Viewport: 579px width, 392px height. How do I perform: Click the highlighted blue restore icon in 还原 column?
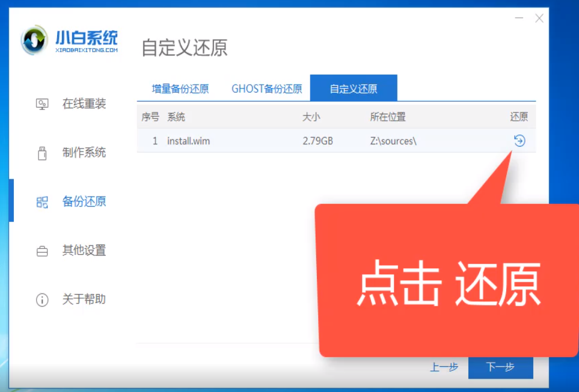pyautogui.click(x=518, y=140)
